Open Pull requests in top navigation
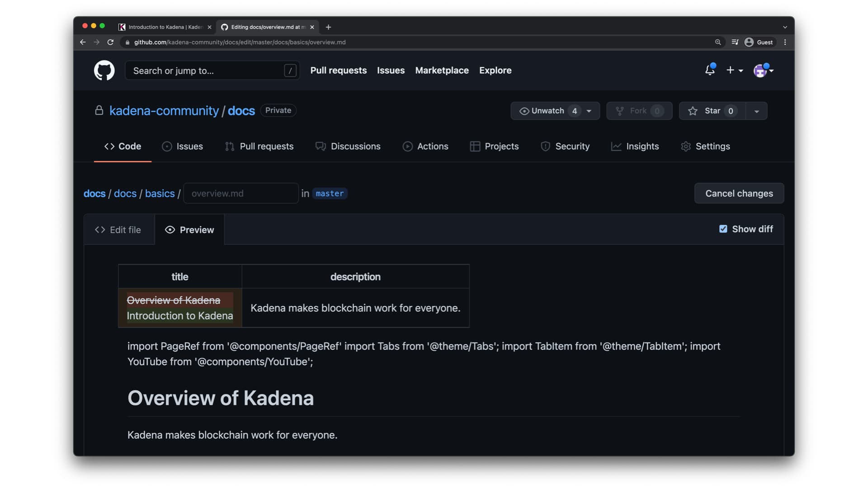This screenshot has height=488, width=868. pos(338,70)
